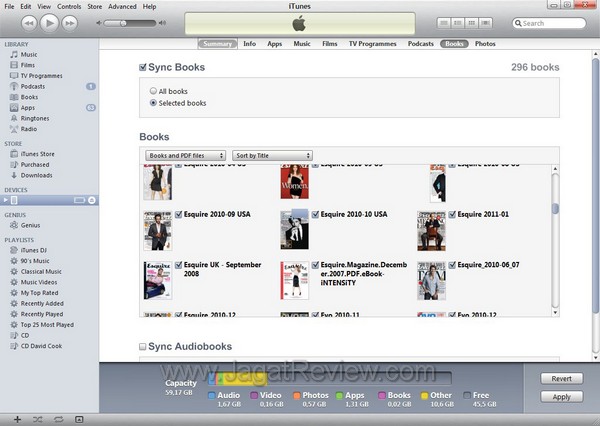The height and width of the screenshot is (426, 600).
Task: Switch to the Music tab
Action: (x=302, y=44)
